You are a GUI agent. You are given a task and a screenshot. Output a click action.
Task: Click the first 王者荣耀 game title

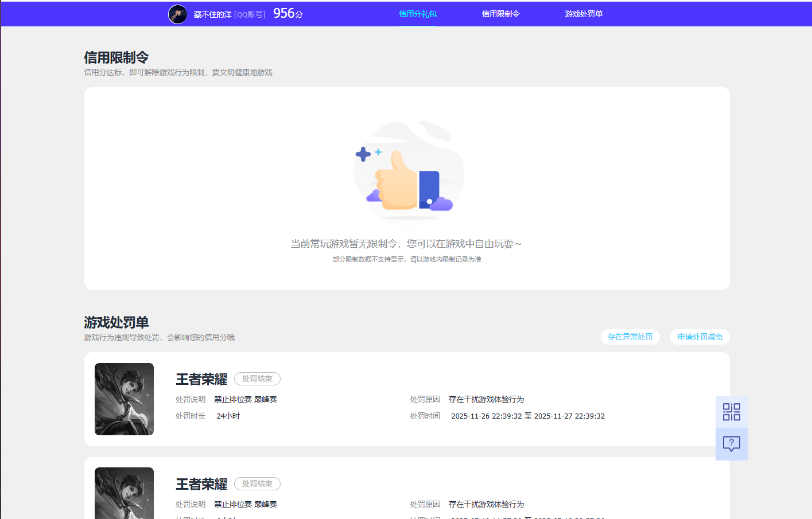200,378
